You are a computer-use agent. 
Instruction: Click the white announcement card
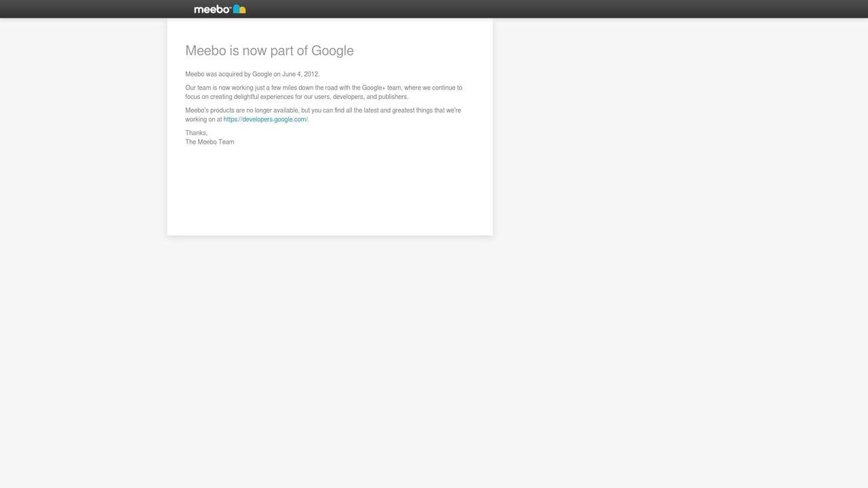[x=330, y=190]
